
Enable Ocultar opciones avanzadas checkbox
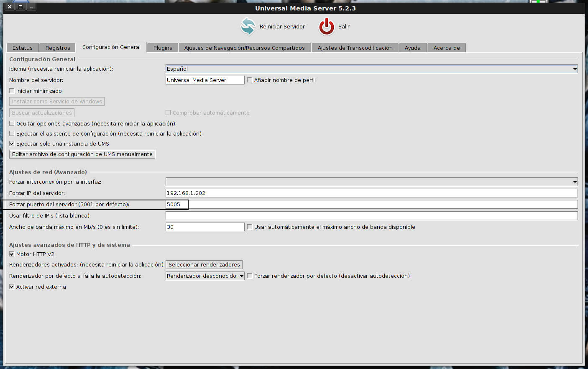(12, 123)
